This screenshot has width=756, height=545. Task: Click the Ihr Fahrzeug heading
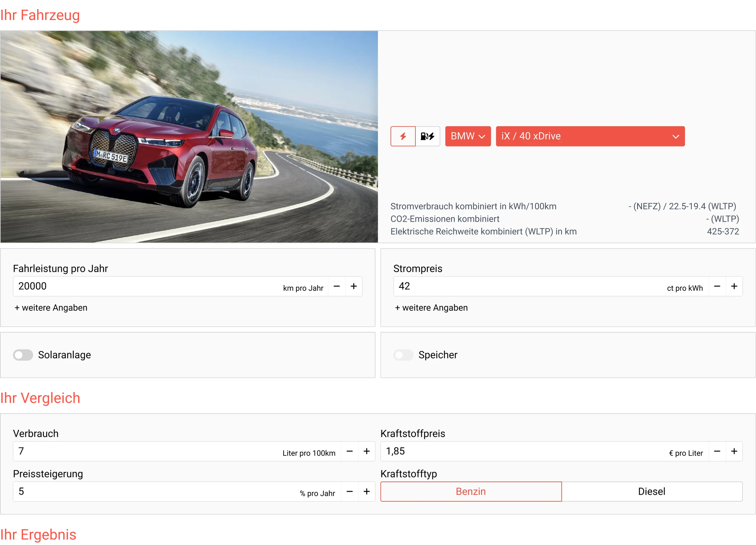[x=40, y=15]
